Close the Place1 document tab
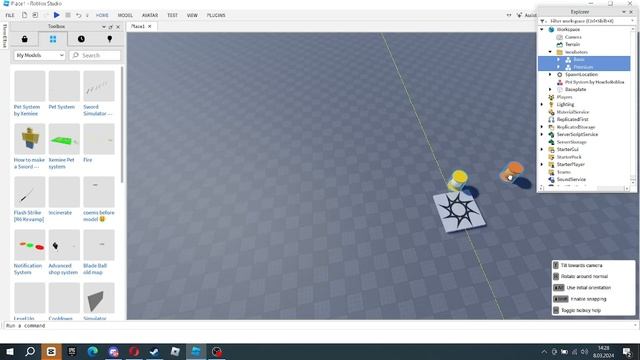The height and width of the screenshot is (360, 640). point(149,26)
